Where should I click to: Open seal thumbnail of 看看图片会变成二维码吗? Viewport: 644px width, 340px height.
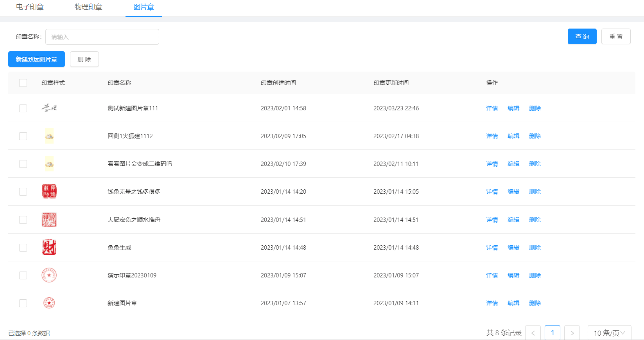(49, 164)
